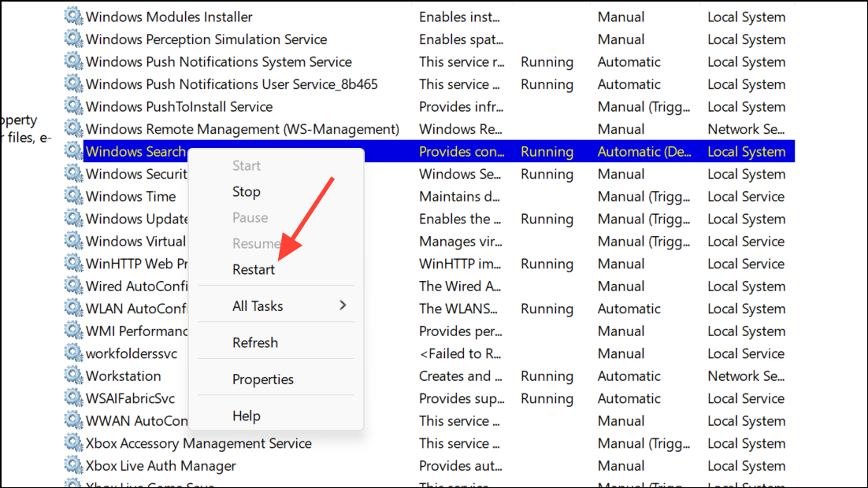
Task: Click gear icon of WSAIFabricSvc
Action: 73,397
